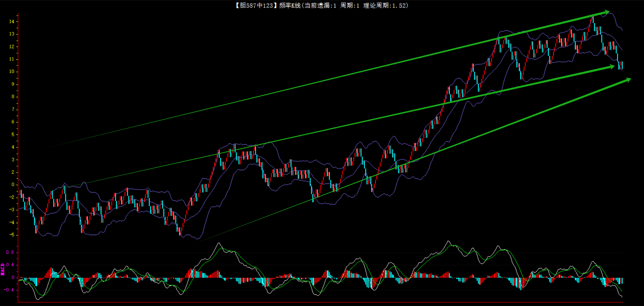Click the rightmost MACD histogram bar

[622, 281]
